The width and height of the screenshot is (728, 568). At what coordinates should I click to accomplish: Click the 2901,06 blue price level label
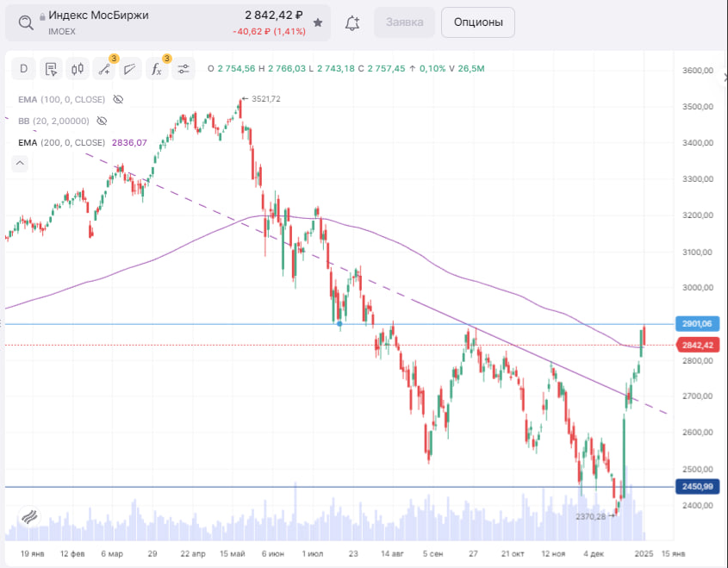pyautogui.click(x=696, y=324)
